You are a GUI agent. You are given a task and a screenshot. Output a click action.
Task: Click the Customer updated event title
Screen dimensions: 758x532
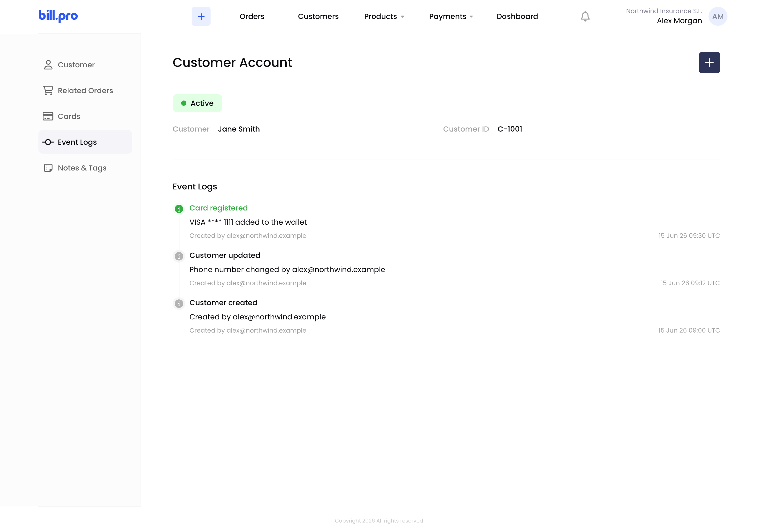[x=225, y=255]
